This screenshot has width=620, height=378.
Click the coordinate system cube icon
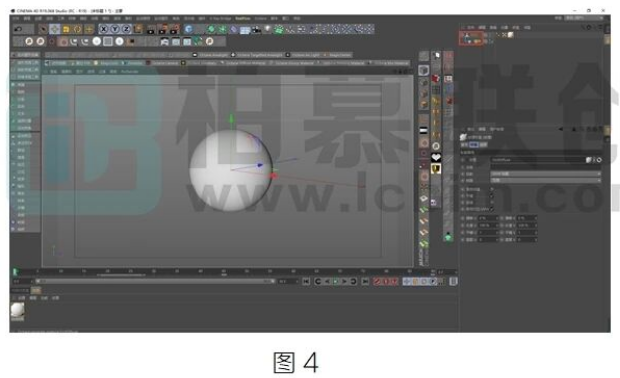[x=138, y=29]
